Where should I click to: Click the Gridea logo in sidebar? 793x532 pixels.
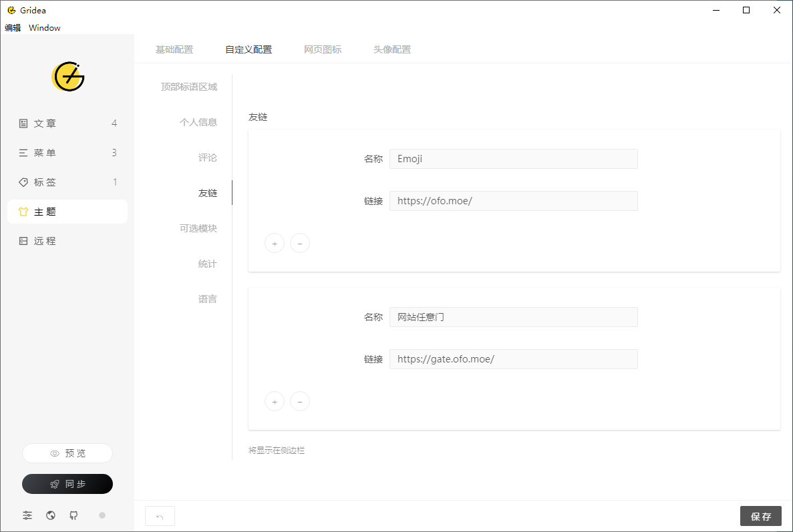[67, 77]
